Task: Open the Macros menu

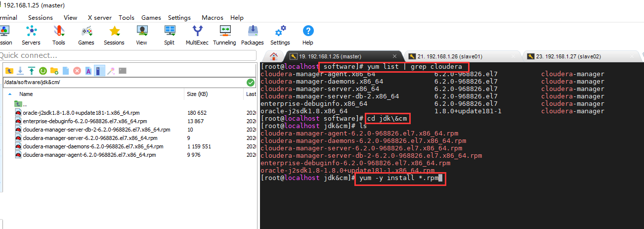Action: (213, 17)
